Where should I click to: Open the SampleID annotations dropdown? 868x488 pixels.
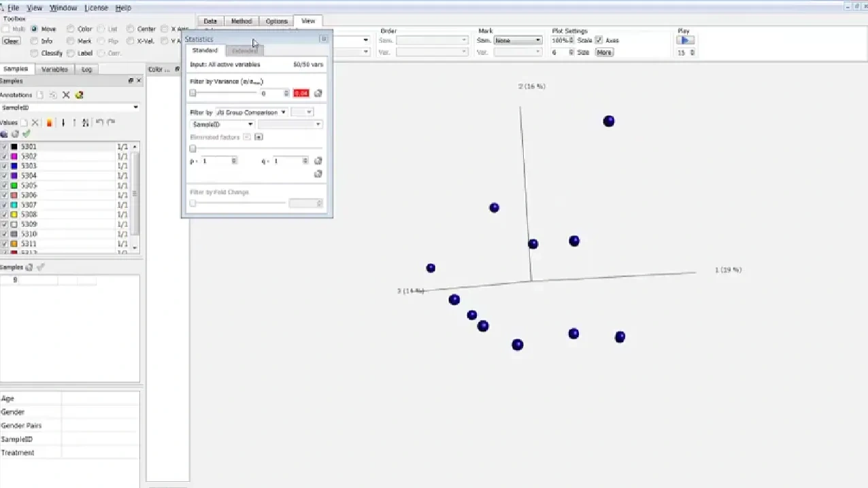[69, 107]
